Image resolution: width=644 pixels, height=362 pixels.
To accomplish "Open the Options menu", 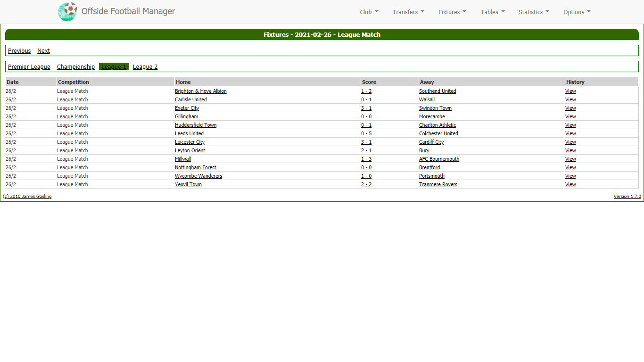I will click(577, 12).
